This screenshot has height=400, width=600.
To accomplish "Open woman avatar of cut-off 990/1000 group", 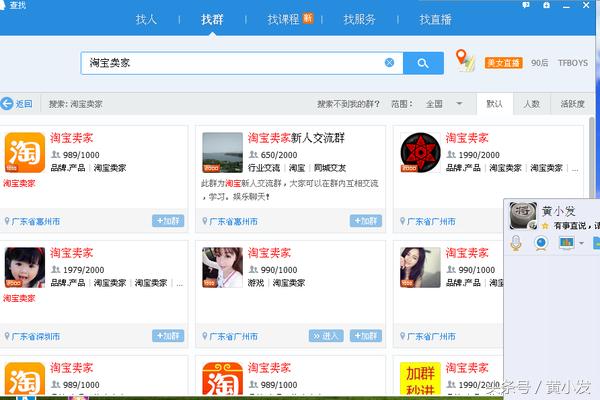I will (x=420, y=268).
